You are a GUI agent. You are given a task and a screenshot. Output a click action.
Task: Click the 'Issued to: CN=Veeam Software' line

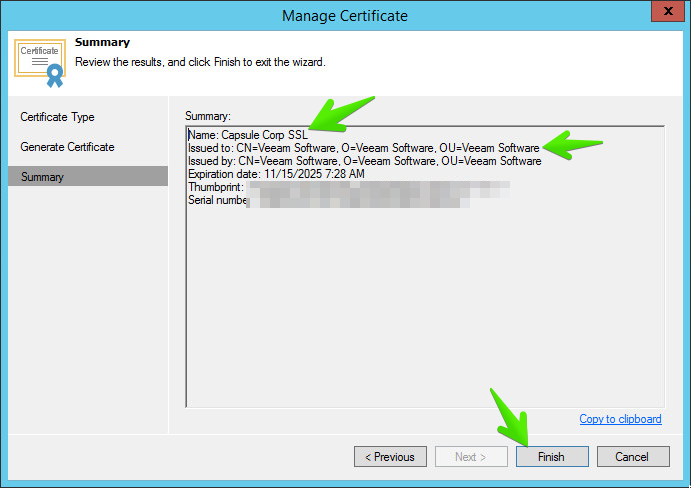pos(364,148)
